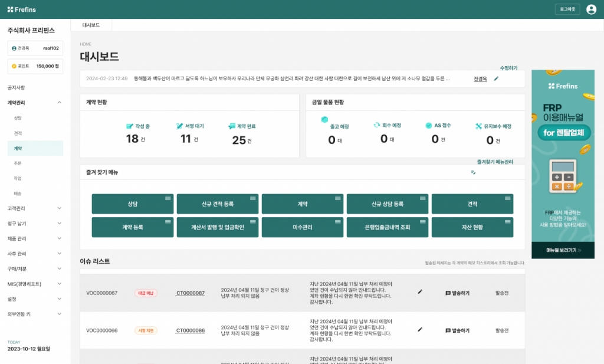The height and width of the screenshot is (364, 604).
Task: Click the 서명 대기 signature pending icon
Action: coord(180,126)
